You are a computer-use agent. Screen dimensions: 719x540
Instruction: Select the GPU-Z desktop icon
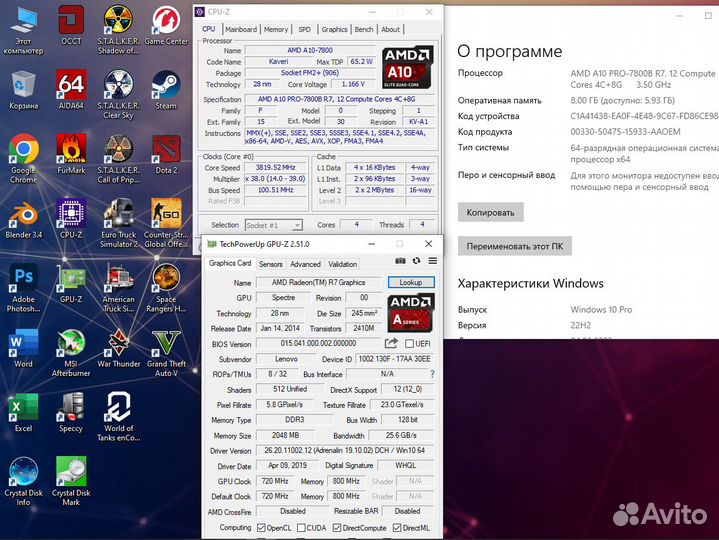coord(71,284)
